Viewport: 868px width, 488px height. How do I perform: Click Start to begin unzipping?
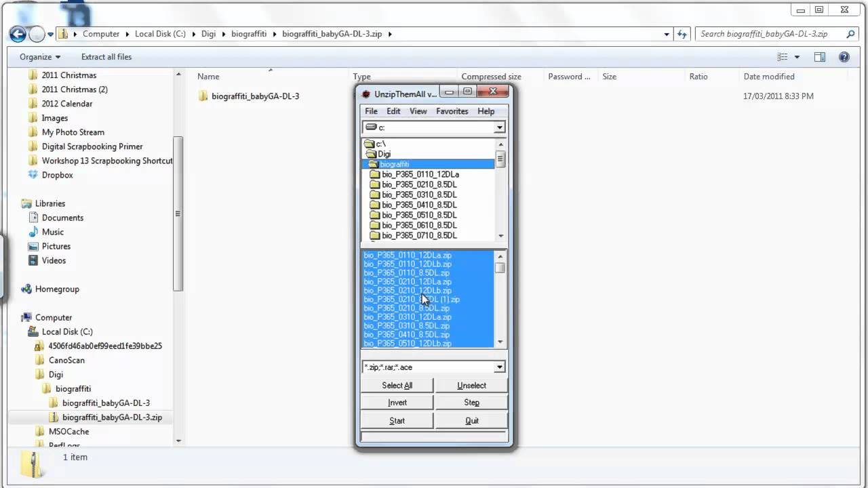(x=397, y=421)
